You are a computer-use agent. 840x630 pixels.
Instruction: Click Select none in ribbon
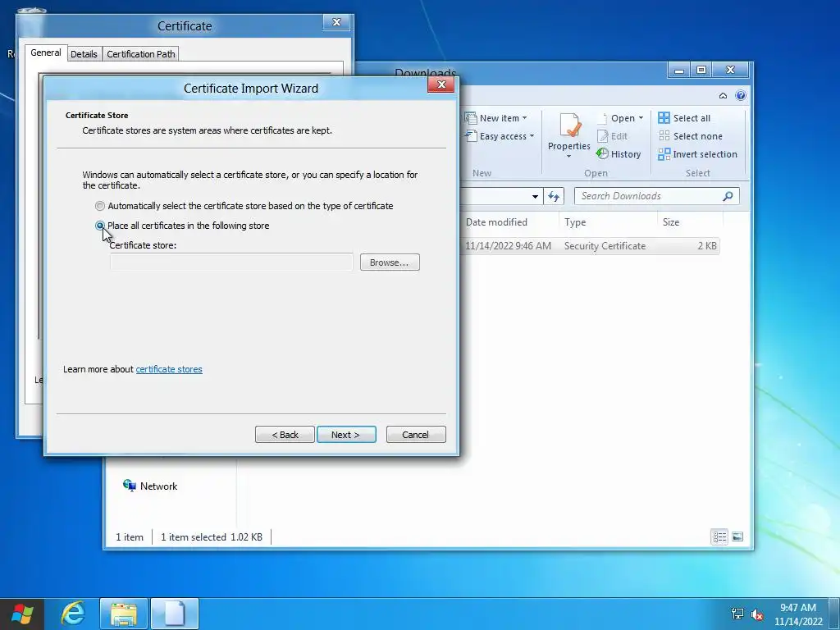[x=691, y=136]
